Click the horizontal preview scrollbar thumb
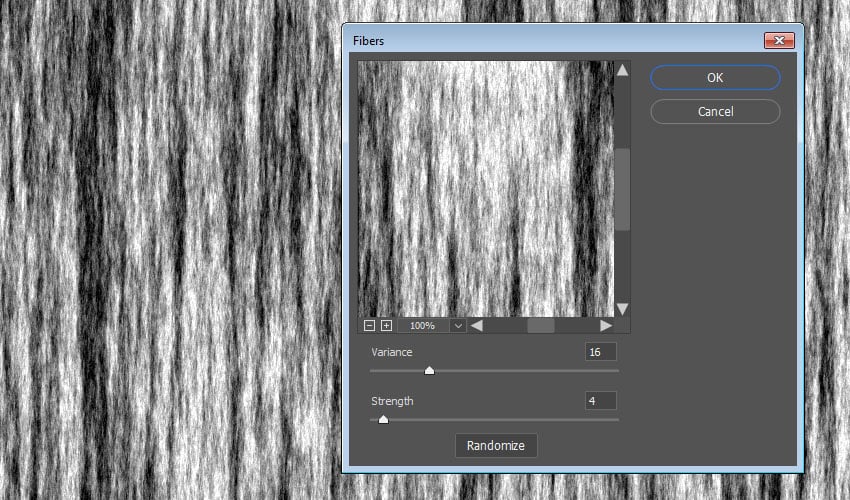850x500 pixels. [541, 325]
